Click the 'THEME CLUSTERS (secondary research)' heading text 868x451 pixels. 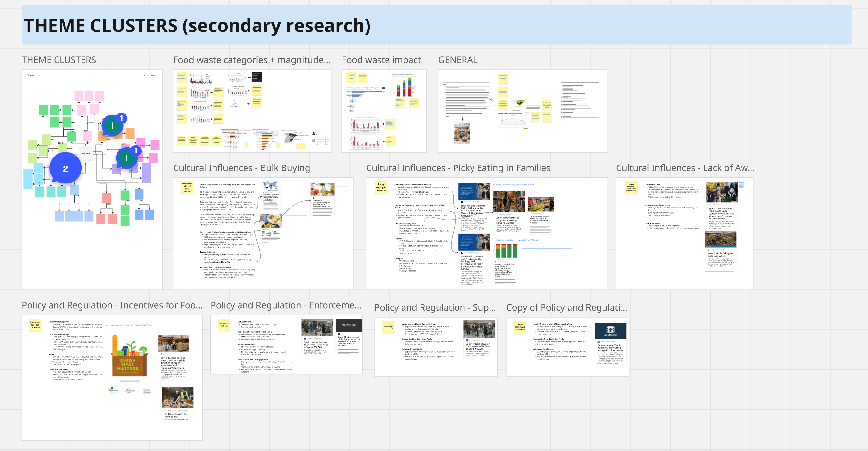[x=197, y=26]
